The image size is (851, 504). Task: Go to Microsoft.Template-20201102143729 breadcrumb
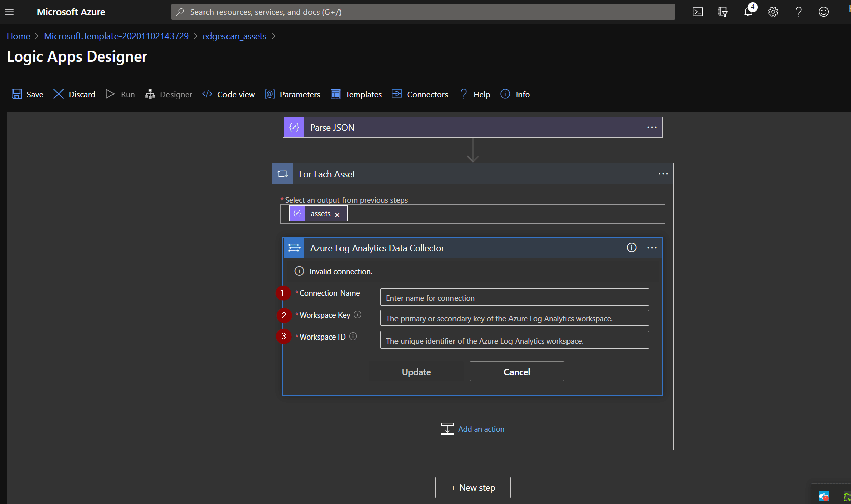point(116,36)
